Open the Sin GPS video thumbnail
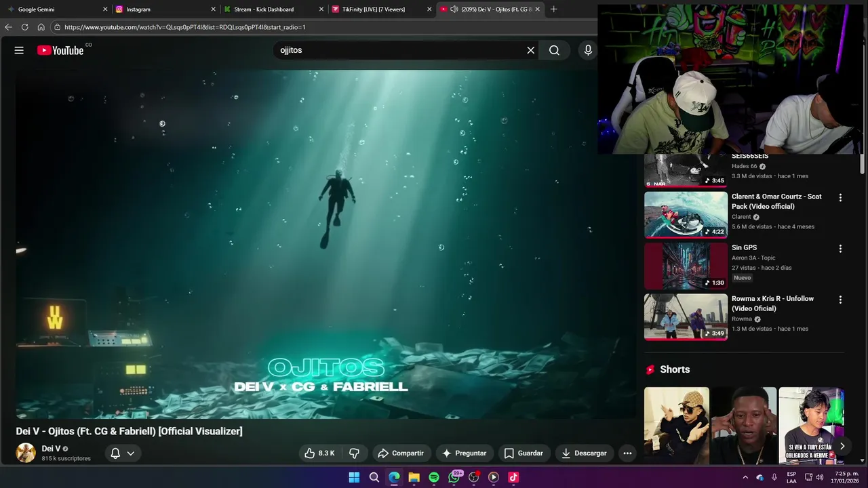Image resolution: width=868 pixels, height=488 pixels. pyautogui.click(x=686, y=266)
